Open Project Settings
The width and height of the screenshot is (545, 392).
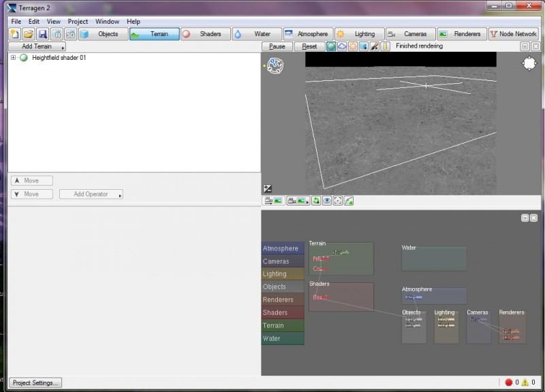click(35, 382)
